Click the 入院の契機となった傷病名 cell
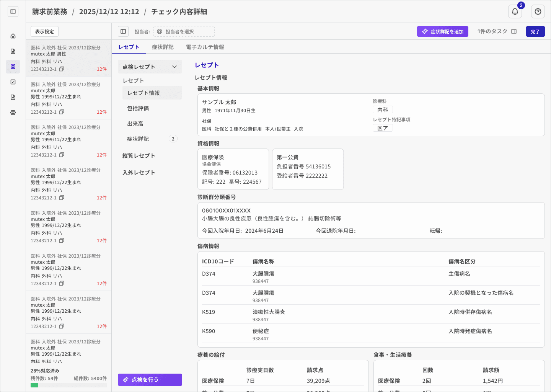 481,293
